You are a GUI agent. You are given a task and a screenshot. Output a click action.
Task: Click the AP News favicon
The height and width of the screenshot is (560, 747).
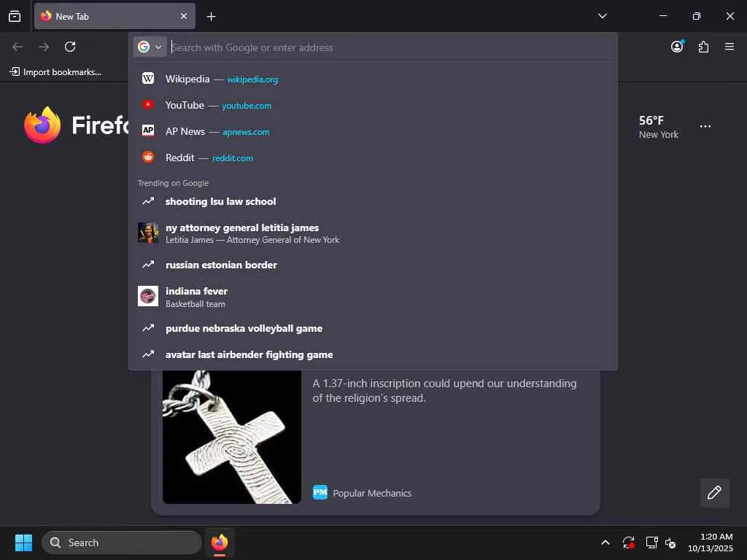(148, 131)
